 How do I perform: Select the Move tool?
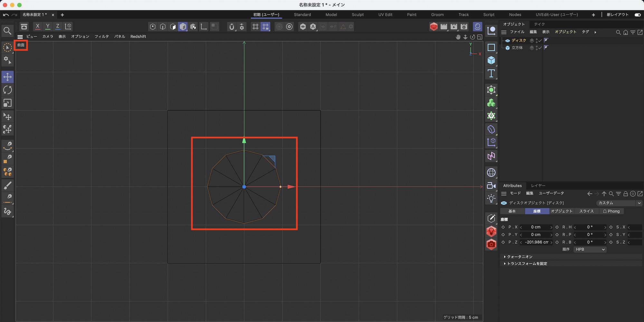7,77
